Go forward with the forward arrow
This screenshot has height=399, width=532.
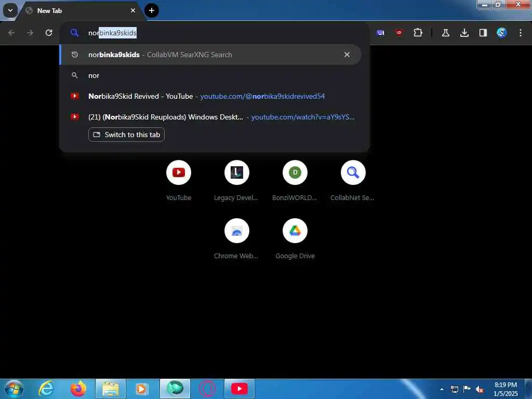click(x=30, y=33)
